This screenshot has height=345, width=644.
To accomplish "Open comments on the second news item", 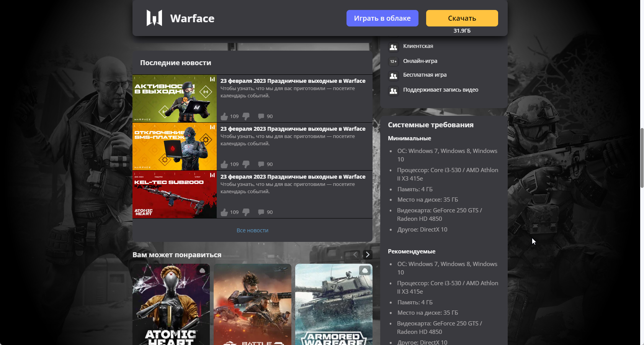I will coord(261,164).
